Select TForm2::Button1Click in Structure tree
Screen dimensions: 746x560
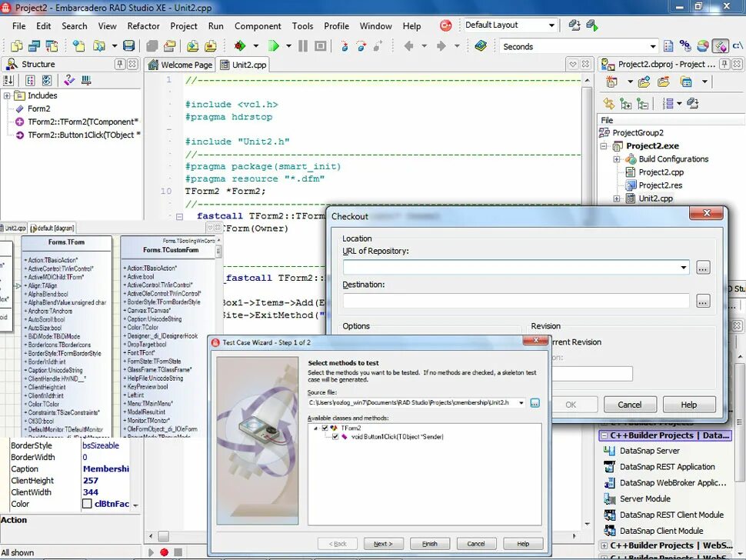click(x=78, y=135)
